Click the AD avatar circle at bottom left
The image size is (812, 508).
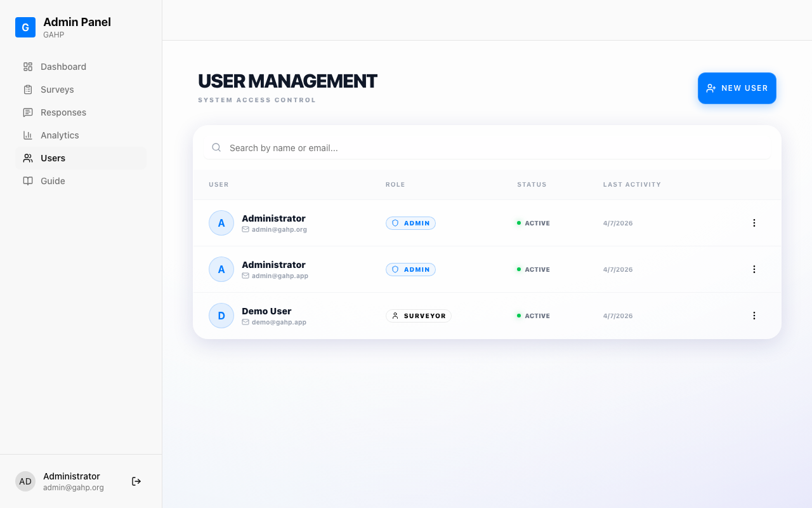coord(25,481)
